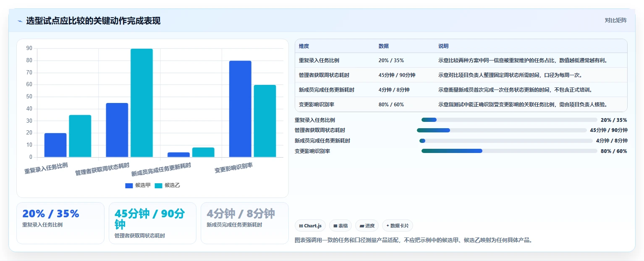
Task: Open the 20% / 35% data card
Action: pyautogui.click(x=60, y=223)
